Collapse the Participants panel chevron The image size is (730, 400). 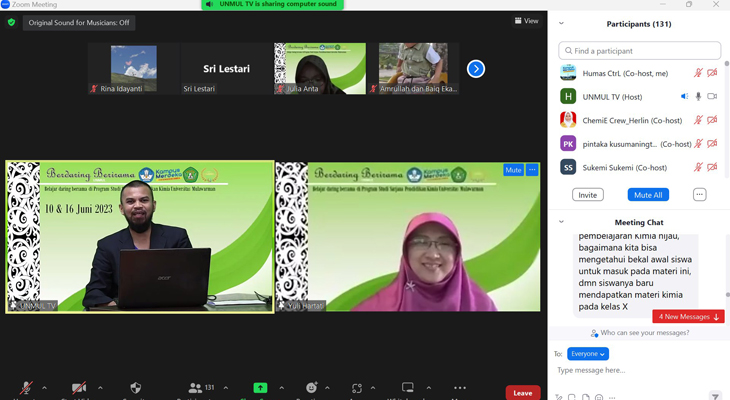(561, 23)
